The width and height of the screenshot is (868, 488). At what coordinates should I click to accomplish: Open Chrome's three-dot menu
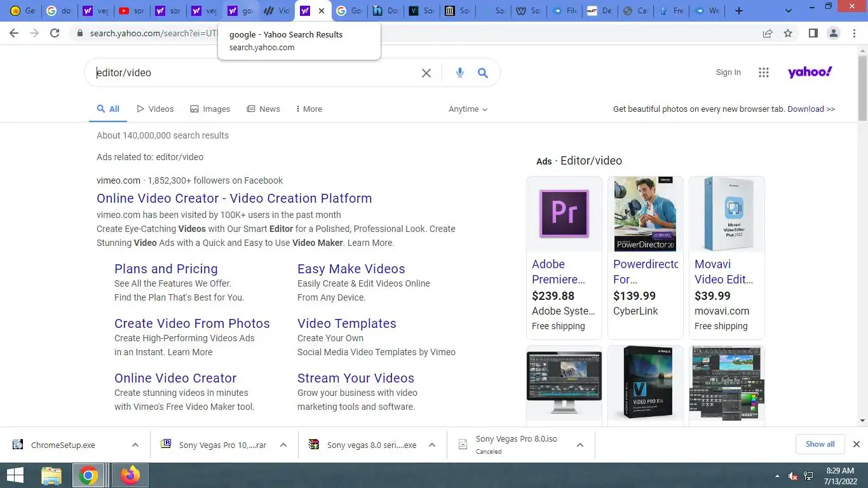point(854,33)
